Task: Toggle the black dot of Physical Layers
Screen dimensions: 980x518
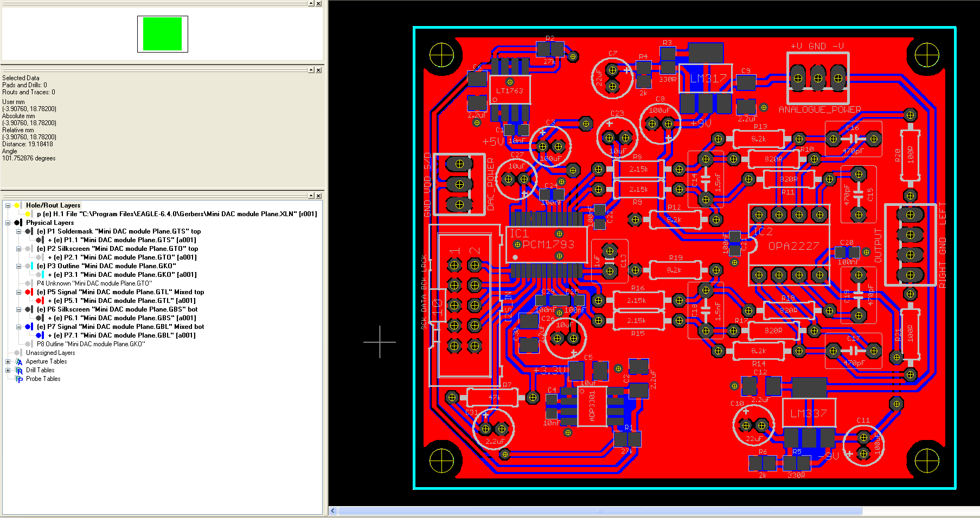Action: tap(17, 223)
